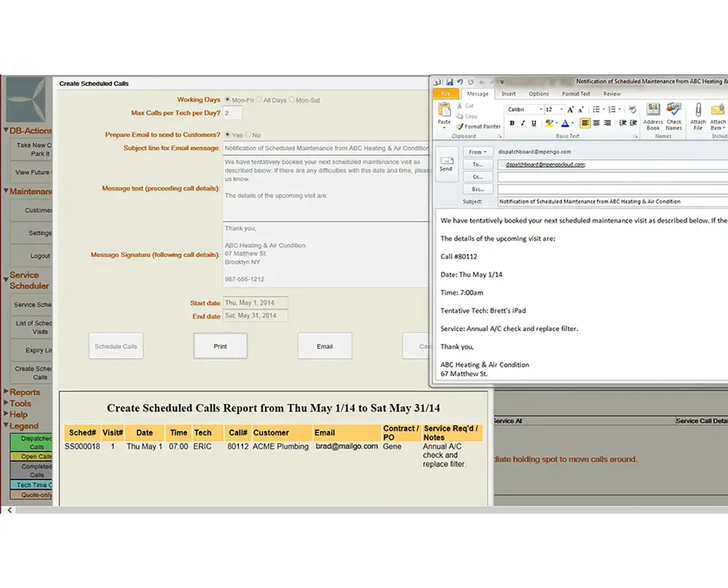Align text left in the email
Image resolution: width=728 pixels, height=588 pixels.
click(x=585, y=123)
